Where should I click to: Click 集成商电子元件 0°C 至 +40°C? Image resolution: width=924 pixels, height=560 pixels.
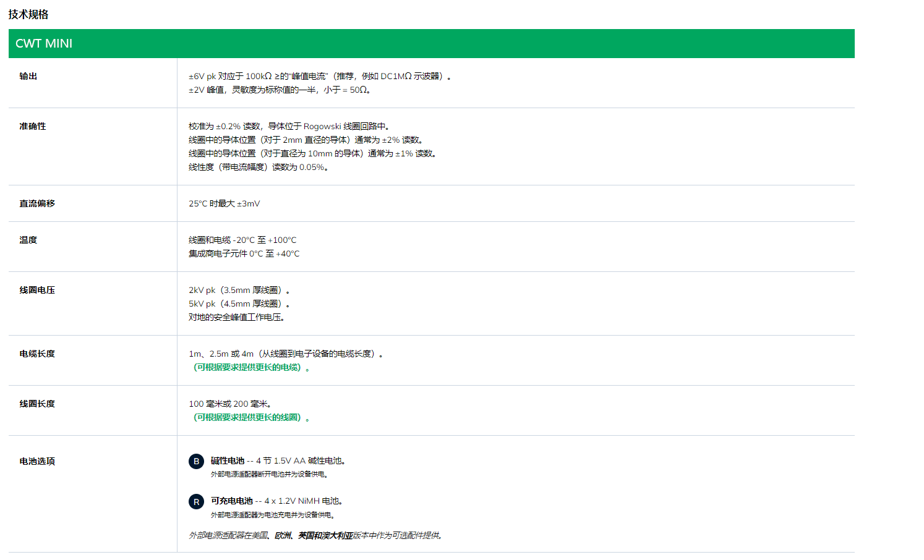click(244, 253)
